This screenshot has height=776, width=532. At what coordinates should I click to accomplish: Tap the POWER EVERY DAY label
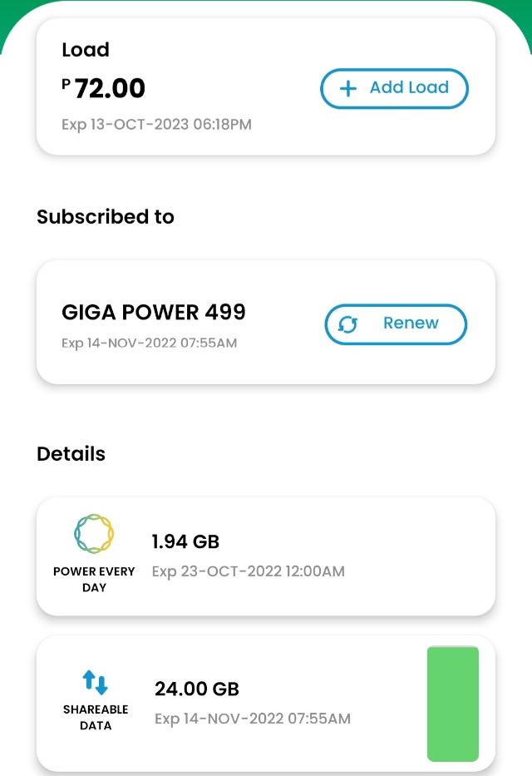point(94,579)
